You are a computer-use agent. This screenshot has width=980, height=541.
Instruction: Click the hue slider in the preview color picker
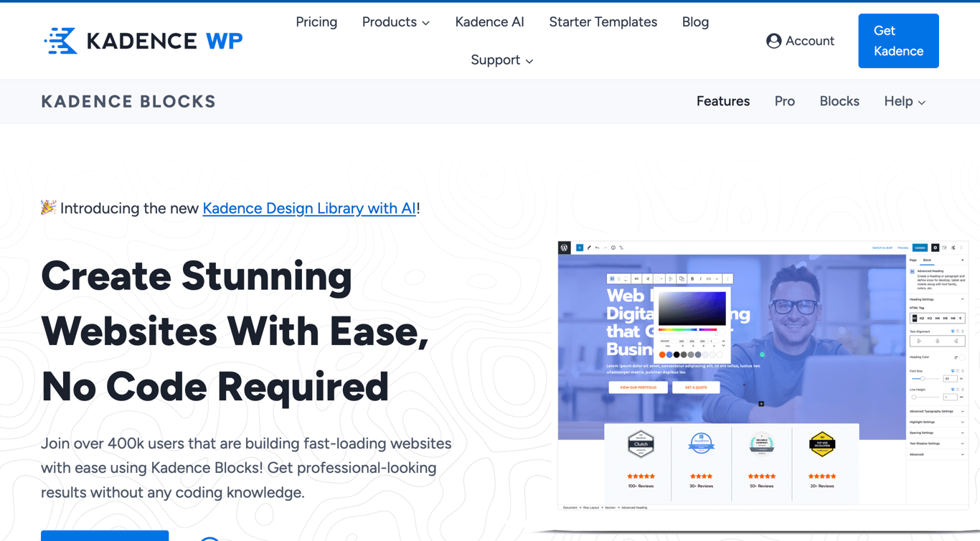tap(687, 330)
